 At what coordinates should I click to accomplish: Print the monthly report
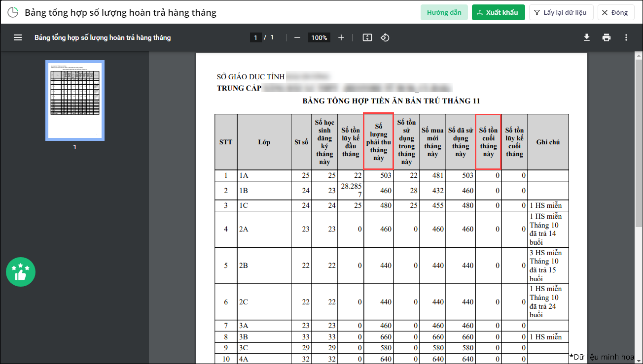pyautogui.click(x=607, y=37)
